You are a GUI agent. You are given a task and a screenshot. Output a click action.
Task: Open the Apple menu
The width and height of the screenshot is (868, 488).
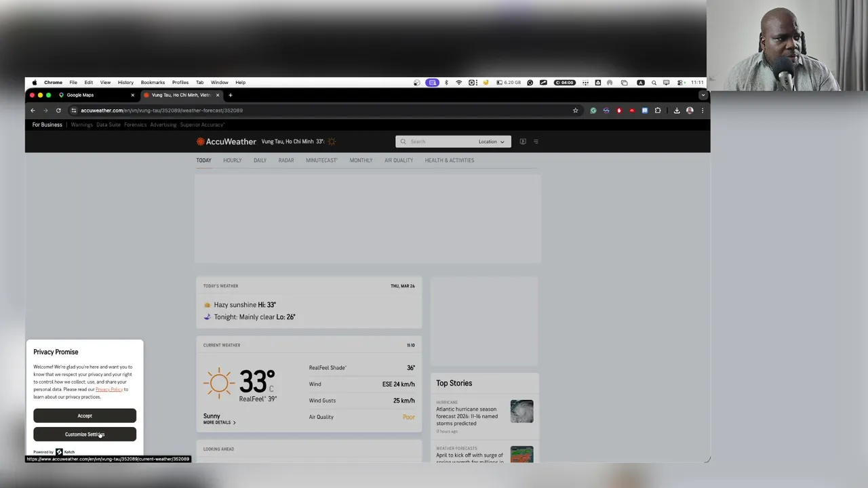click(x=35, y=83)
